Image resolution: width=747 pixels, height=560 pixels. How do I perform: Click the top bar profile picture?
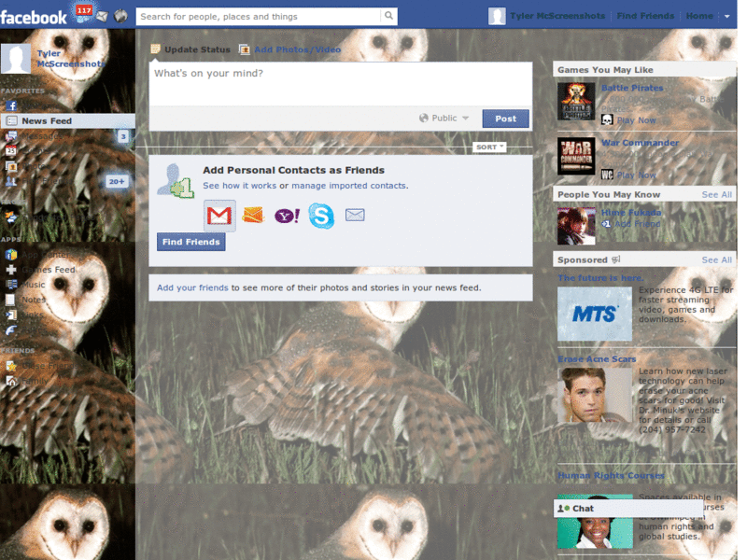click(x=497, y=16)
